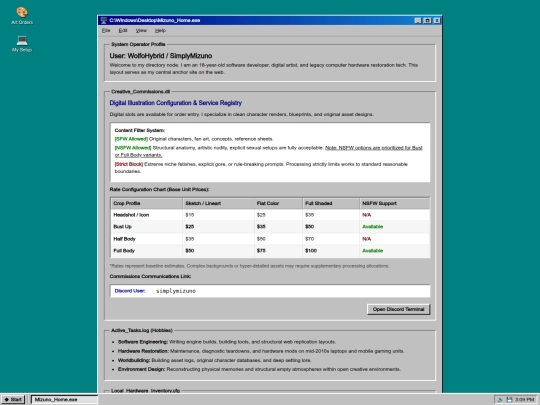Viewport: 540px width, 405px height.
Task: Click the Rate Configuration Chart label
Action: tap(159, 189)
